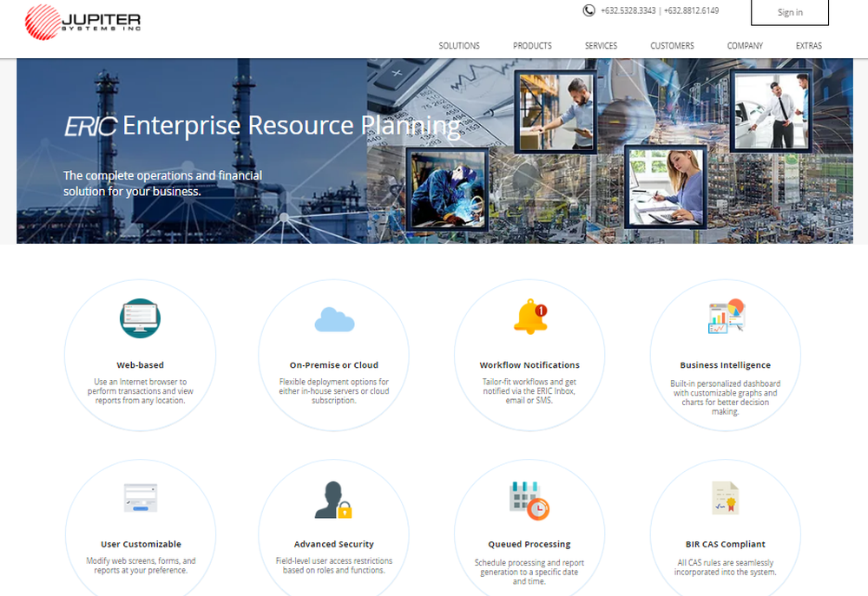
Task: Click the User Customizable heading
Action: (141, 545)
